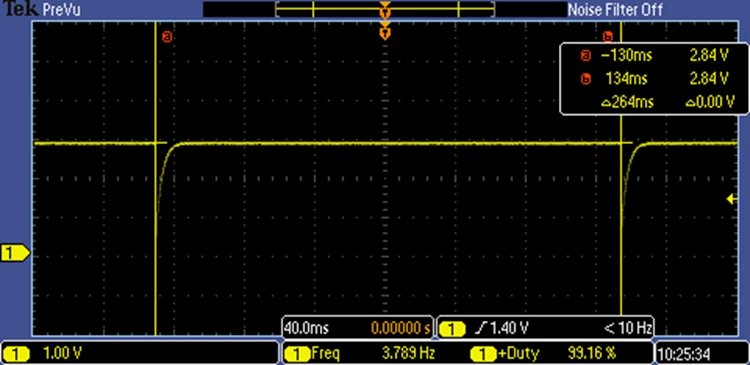Select cursor b marker on the waveform
This screenshot has width=750, height=365.
click(x=608, y=36)
